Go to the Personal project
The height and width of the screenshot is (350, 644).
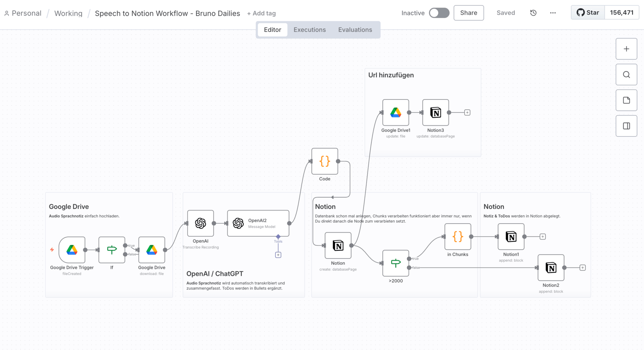pos(23,13)
